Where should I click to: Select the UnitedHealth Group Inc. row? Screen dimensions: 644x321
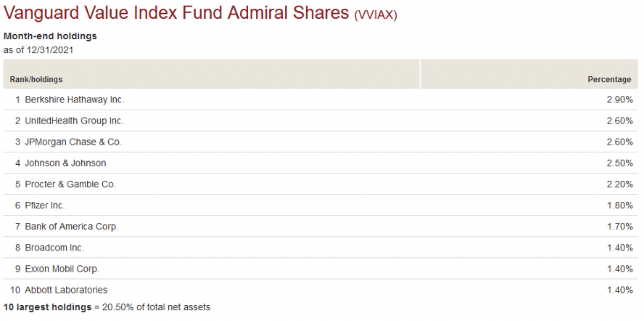pos(74,121)
